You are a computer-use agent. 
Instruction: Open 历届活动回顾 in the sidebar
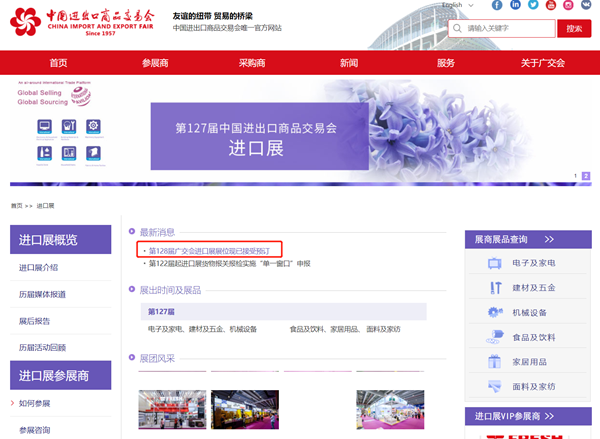42,348
